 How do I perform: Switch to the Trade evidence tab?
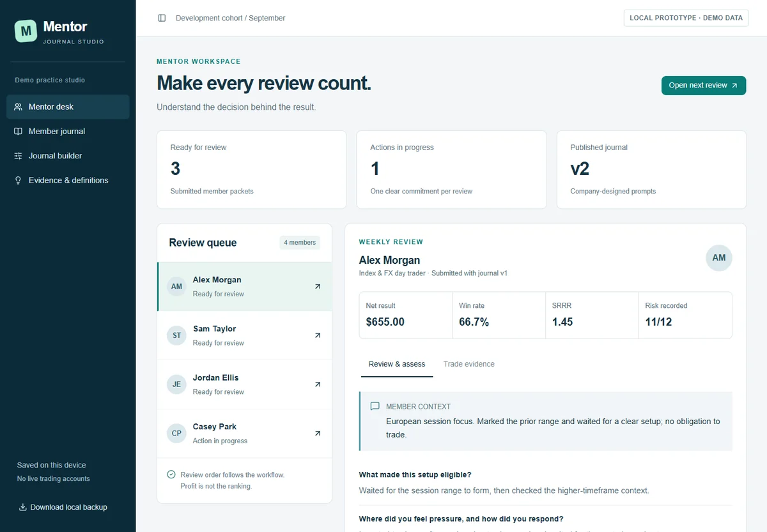pos(469,364)
